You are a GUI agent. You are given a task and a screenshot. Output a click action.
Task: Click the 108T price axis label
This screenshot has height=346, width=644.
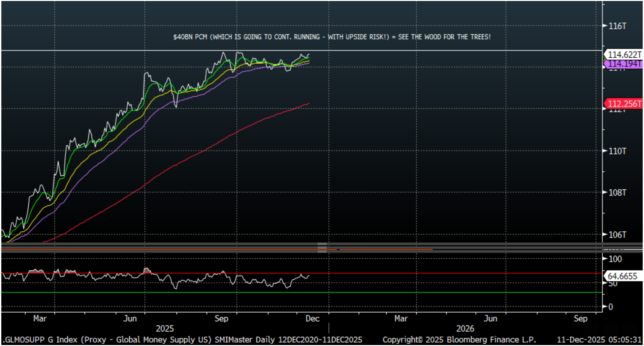(617, 192)
